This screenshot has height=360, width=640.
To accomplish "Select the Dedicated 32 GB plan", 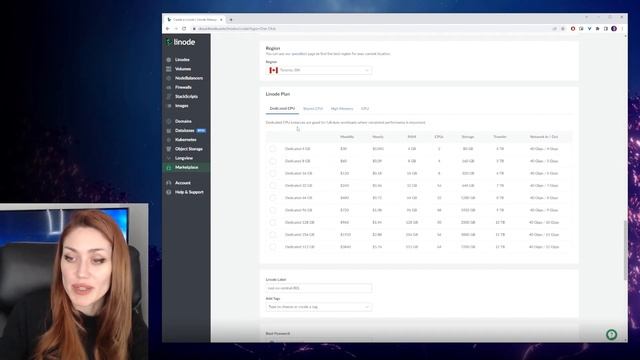I will (x=272, y=186).
